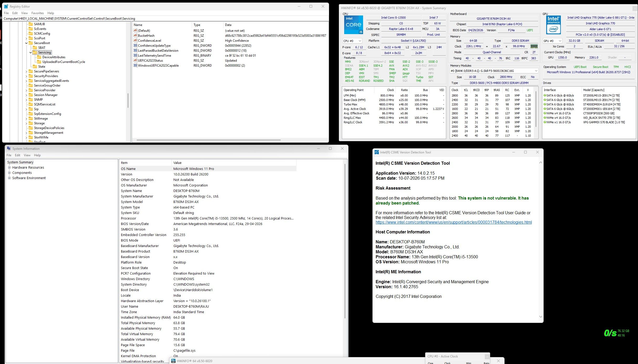638x364 pixels.
Task: Open the System Information Edit menu
Action: 18,155
